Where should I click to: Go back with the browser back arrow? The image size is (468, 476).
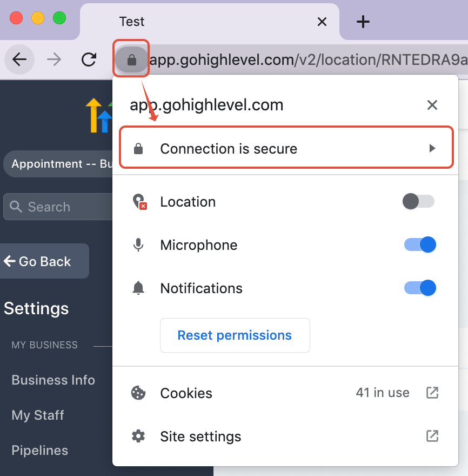click(x=19, y=59)
